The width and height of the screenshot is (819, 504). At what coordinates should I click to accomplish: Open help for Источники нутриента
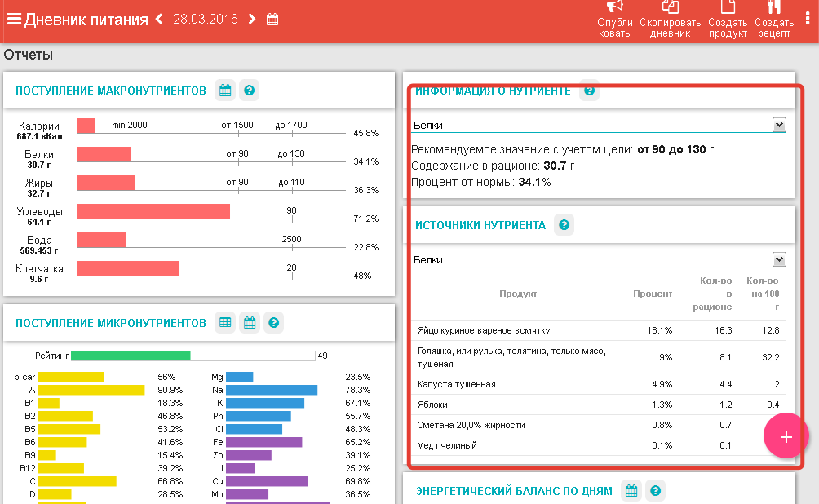click(x=564, y=225)
